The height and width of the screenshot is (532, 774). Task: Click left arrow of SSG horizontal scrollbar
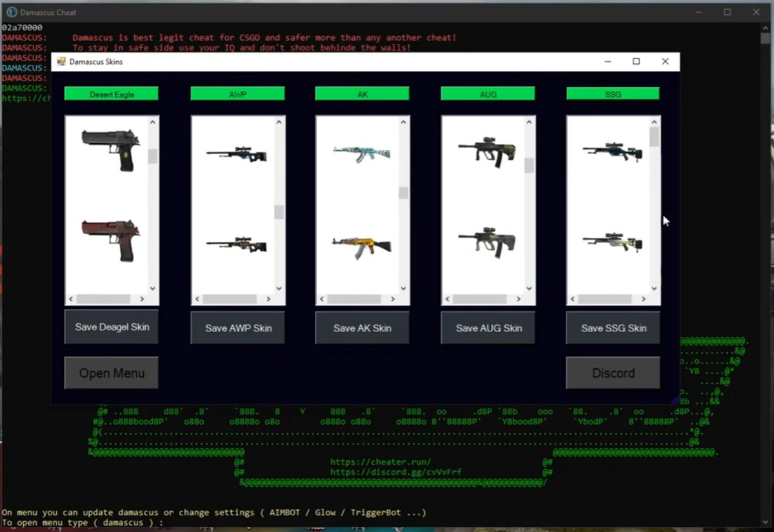[573, 299]
